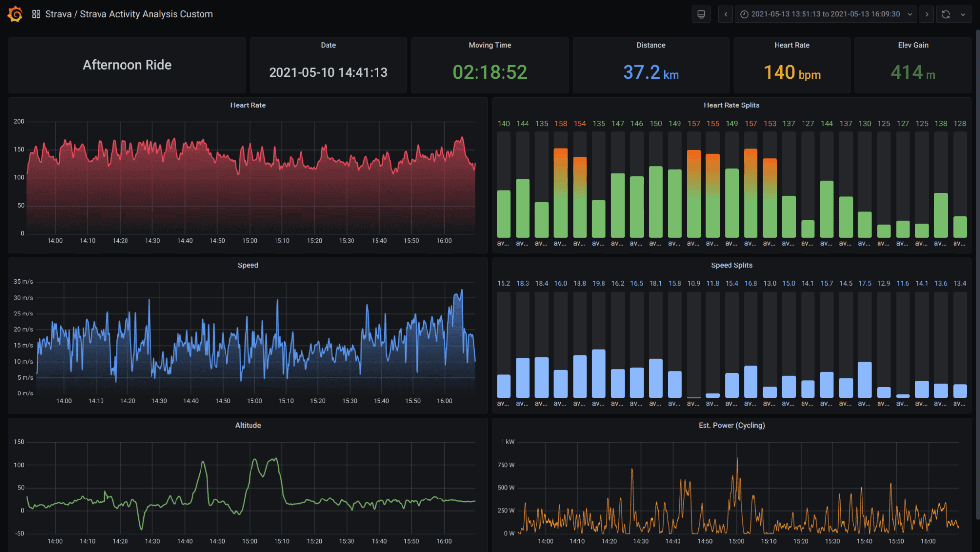Click the Afternoon Ride title panel
This screenshot has width=980, height=552.
tap(126, 65)
